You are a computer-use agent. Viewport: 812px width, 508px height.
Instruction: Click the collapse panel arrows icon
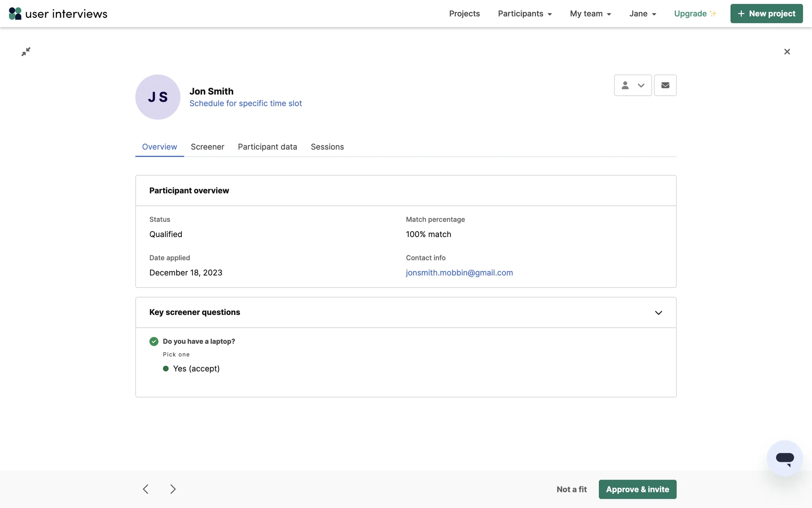[26, 52]
